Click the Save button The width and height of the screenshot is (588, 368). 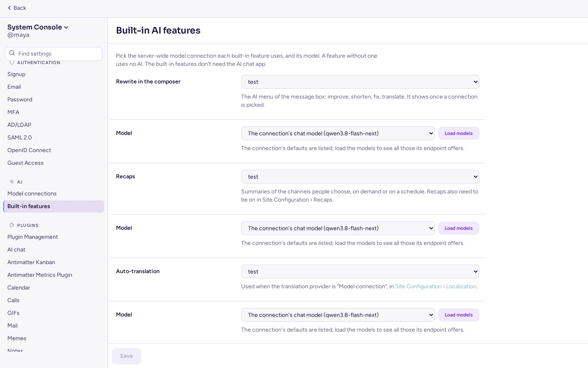[x=126, y=356]
